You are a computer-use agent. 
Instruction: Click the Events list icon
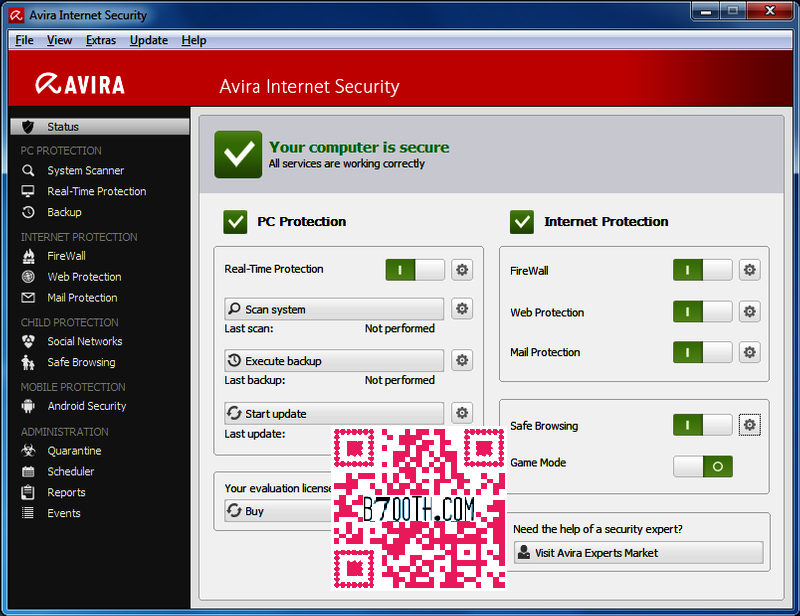(28, 513)
